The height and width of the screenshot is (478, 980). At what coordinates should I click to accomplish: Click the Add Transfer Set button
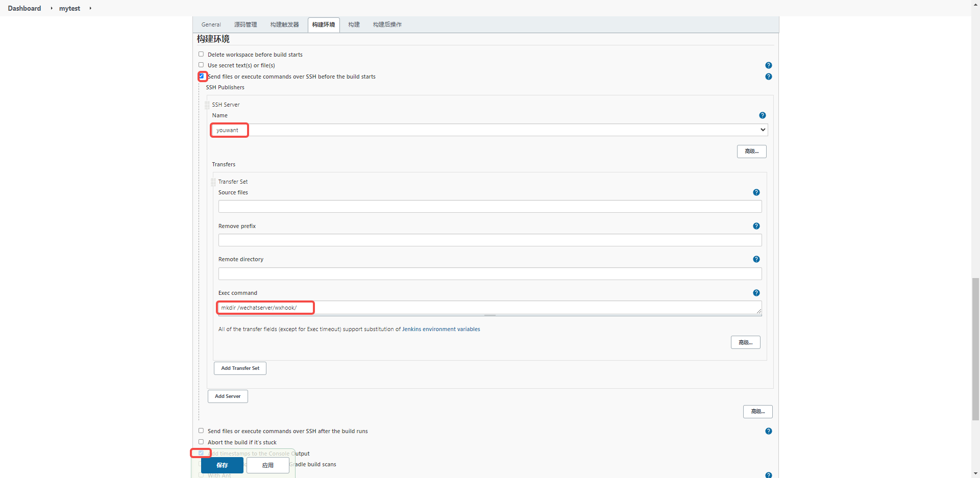(240, 368)
